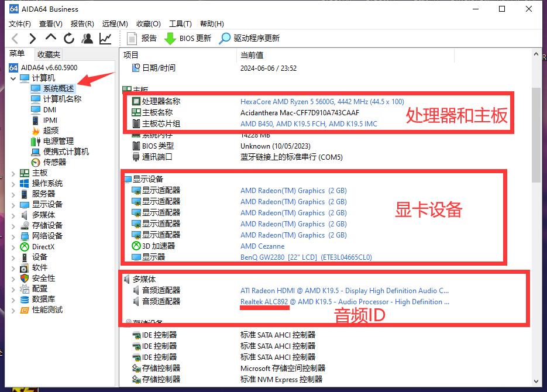Click the BIOS 更新 toolbar button
Image resolution: width=547 pixels, height=392 pixels.
tap(188, 39)
